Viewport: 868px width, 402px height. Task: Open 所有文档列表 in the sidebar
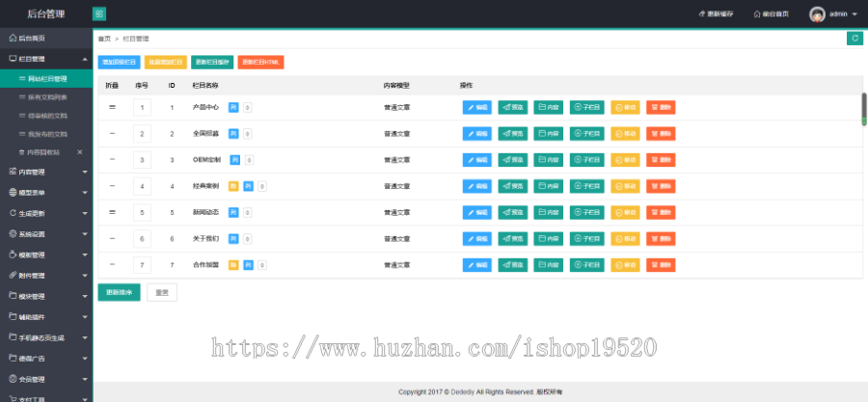click(x=46, y=97)
